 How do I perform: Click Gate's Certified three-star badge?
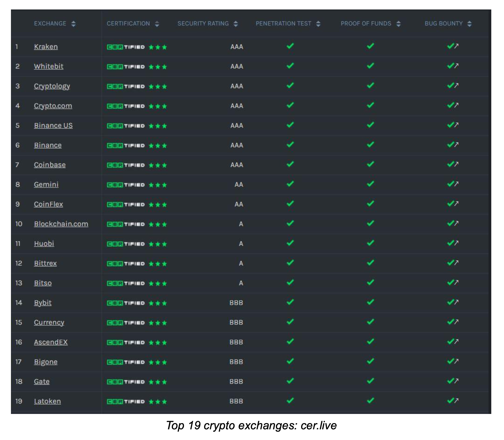click(x=137, y=382)
